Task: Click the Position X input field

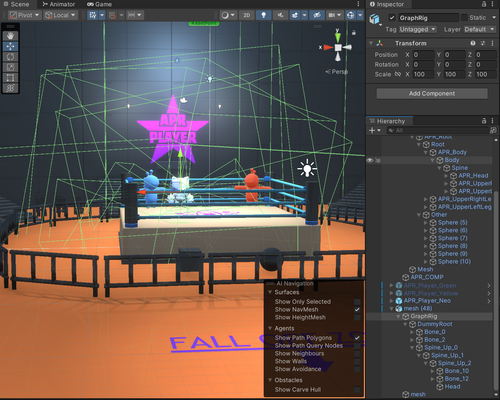Action: pos(423,55)
